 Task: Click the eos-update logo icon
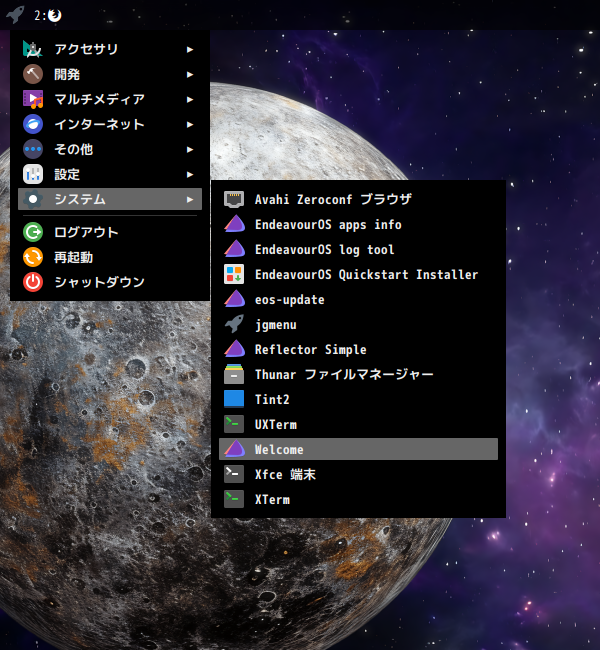pos(234,299)
